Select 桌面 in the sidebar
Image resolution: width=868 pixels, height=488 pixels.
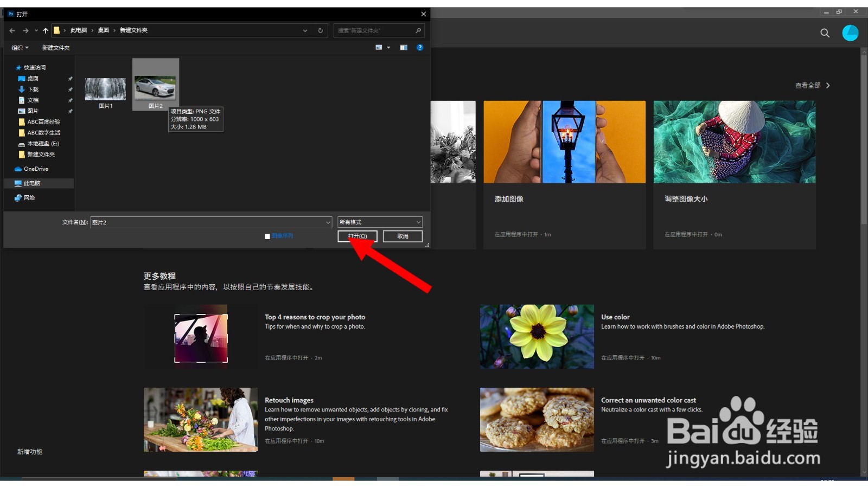(x=33, y=79)
